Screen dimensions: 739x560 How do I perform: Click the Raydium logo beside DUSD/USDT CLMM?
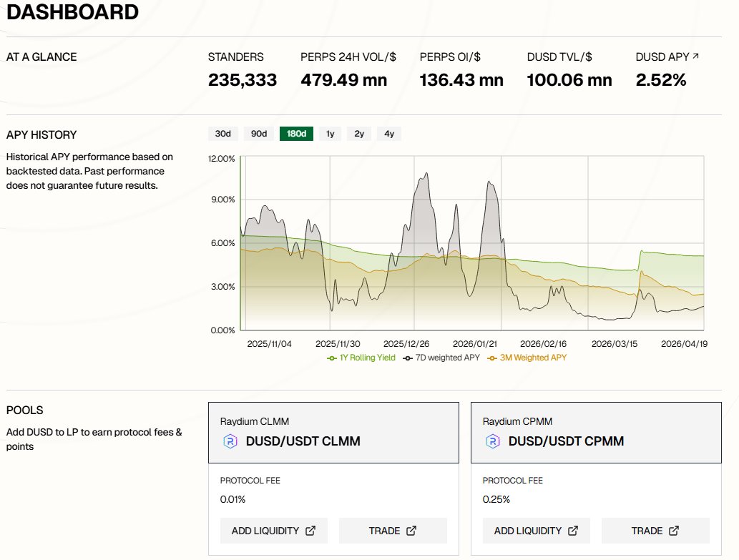click(x=230, y=441)
